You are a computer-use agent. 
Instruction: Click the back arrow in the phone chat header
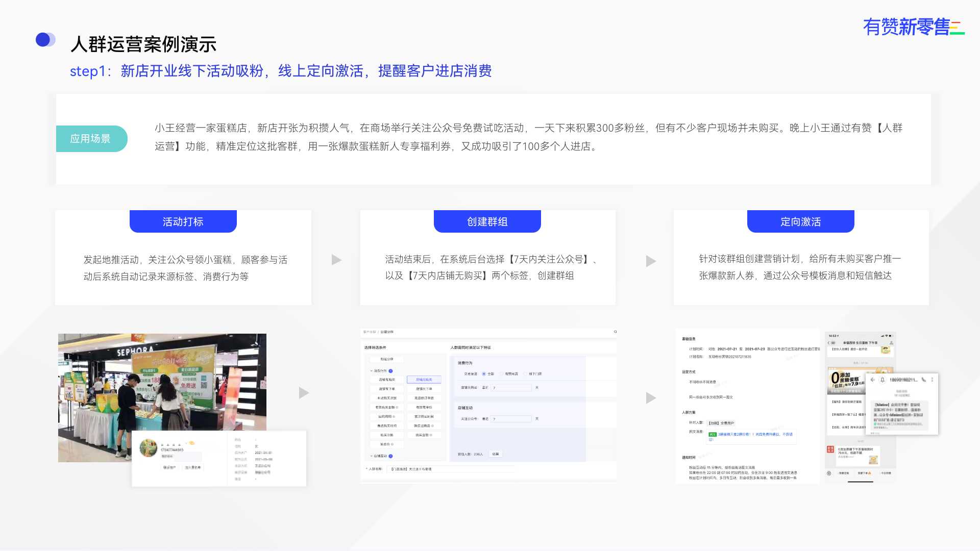829,343
